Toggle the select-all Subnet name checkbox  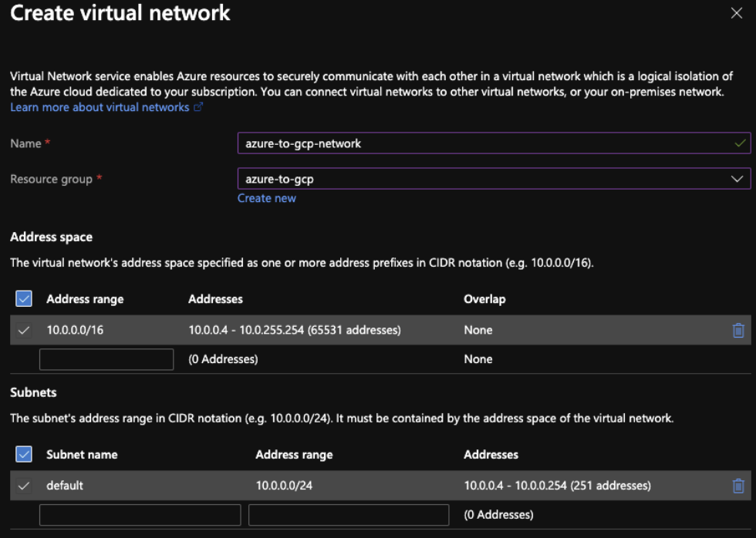point(24,454)
